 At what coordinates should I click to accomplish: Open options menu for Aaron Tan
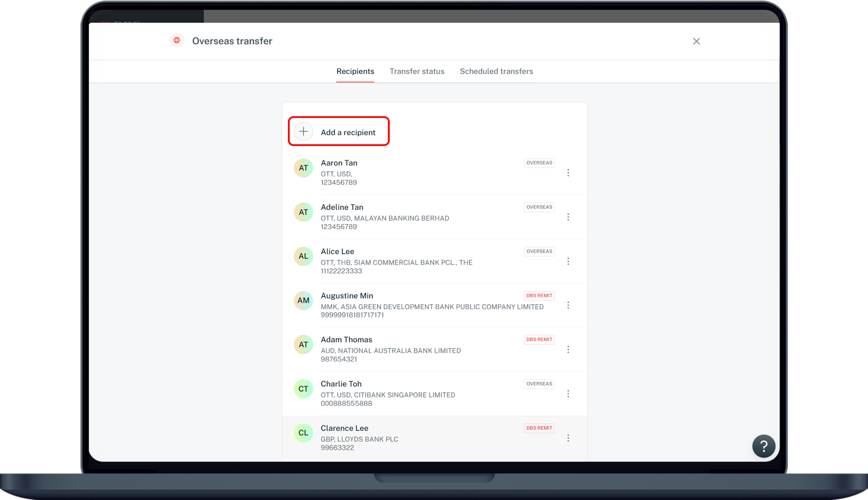coord(568,173)
